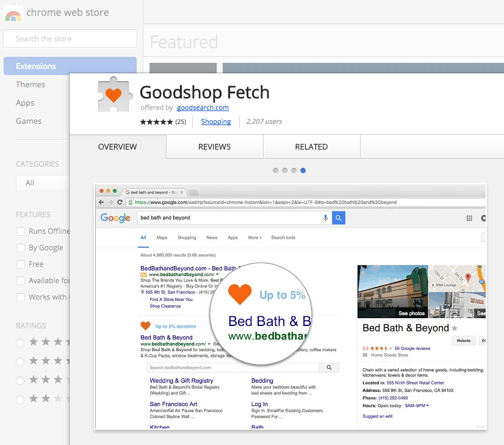Click the browser back arrow in the preview screenshot
Image resolution: width=504 pixels, height=445 pixels.
101,202
